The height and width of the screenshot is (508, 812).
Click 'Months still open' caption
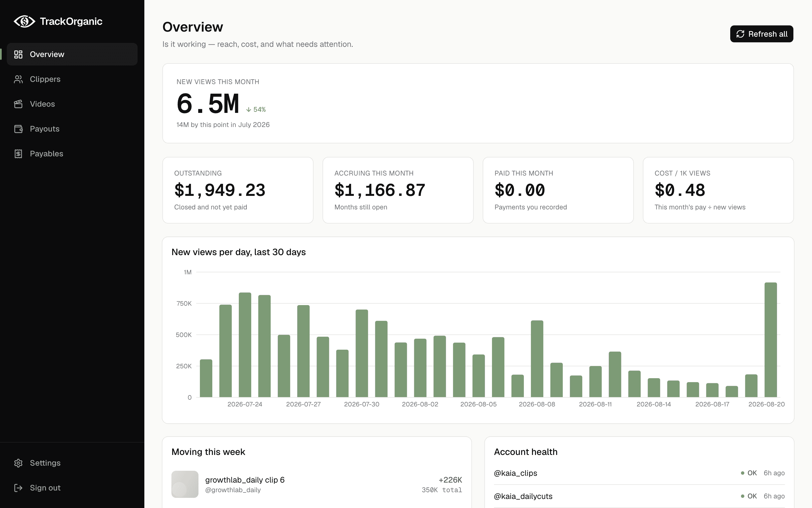(x=361, y=207)
